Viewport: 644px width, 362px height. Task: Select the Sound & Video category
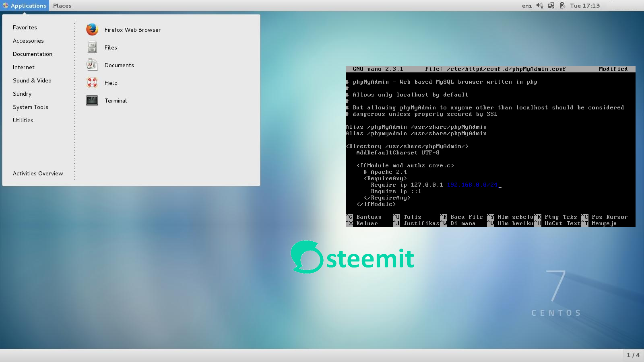[x=32, y=80]
